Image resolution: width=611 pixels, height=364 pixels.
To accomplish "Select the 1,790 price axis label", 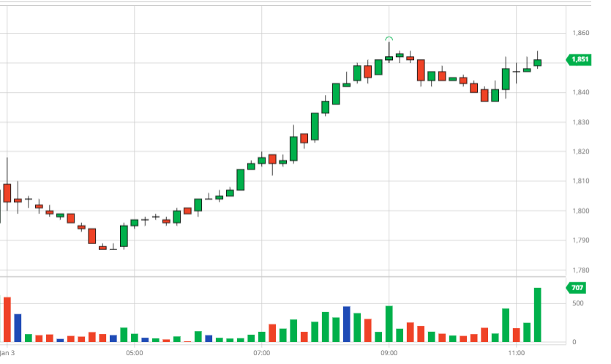I will [x=580, y=240].
